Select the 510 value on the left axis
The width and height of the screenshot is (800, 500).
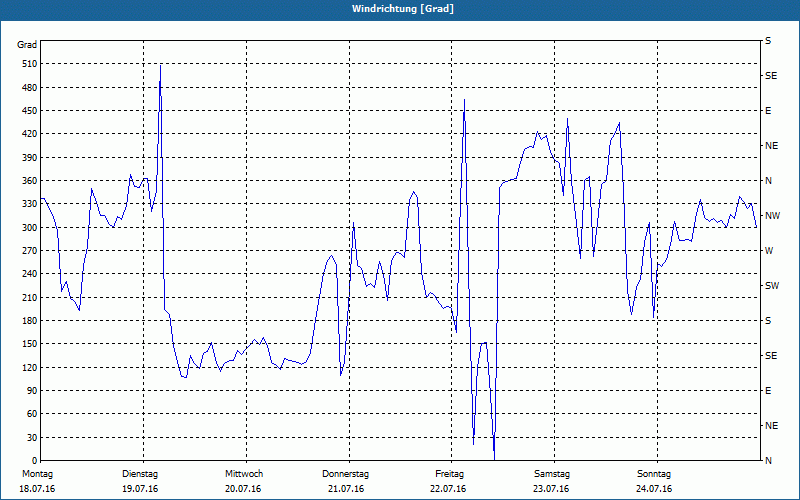30,64
